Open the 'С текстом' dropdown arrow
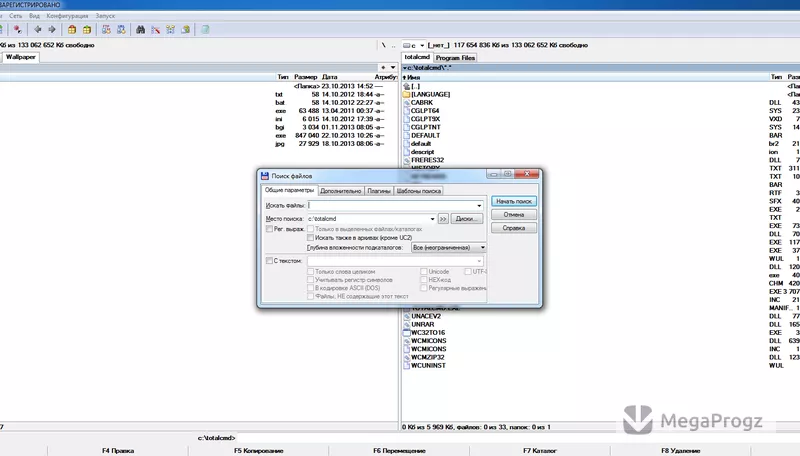The width and height of the screenshot is (800, 456). pos(479,261)
